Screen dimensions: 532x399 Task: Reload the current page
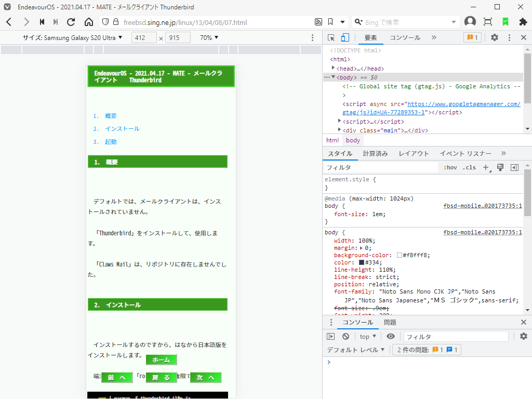(71, 22)
